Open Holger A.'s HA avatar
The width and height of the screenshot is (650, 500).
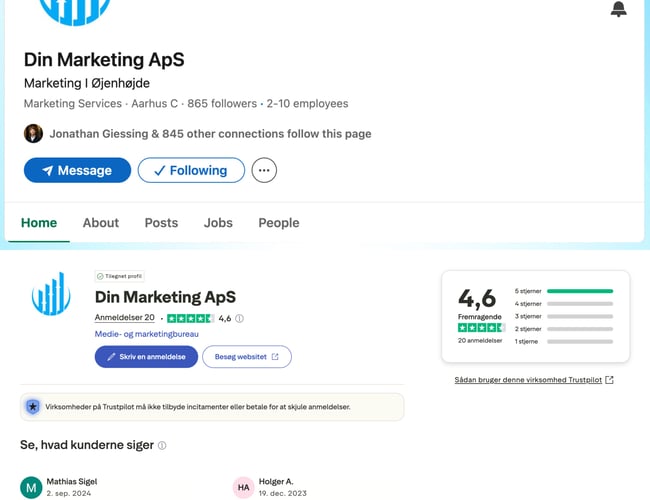(243, 488)
